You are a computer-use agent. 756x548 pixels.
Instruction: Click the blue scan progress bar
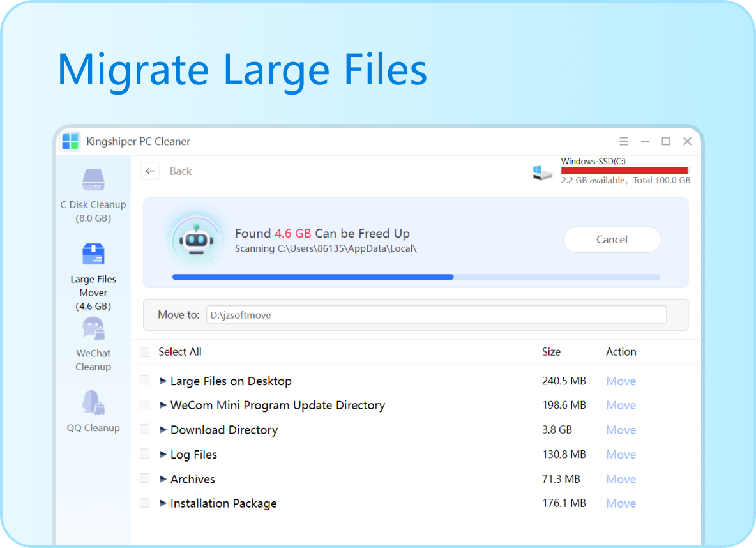point(416,277)
